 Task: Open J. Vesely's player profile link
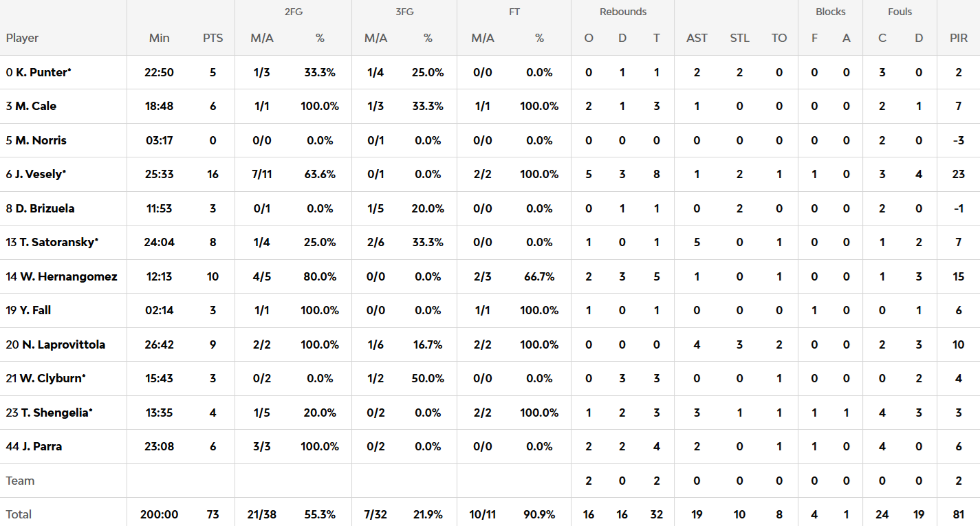[40, 174]
